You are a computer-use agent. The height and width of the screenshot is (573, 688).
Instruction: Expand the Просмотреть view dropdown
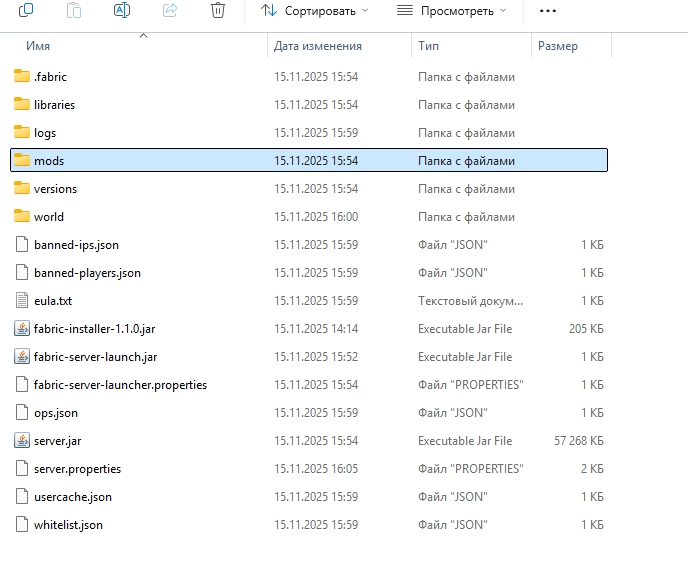coord(451,10)
